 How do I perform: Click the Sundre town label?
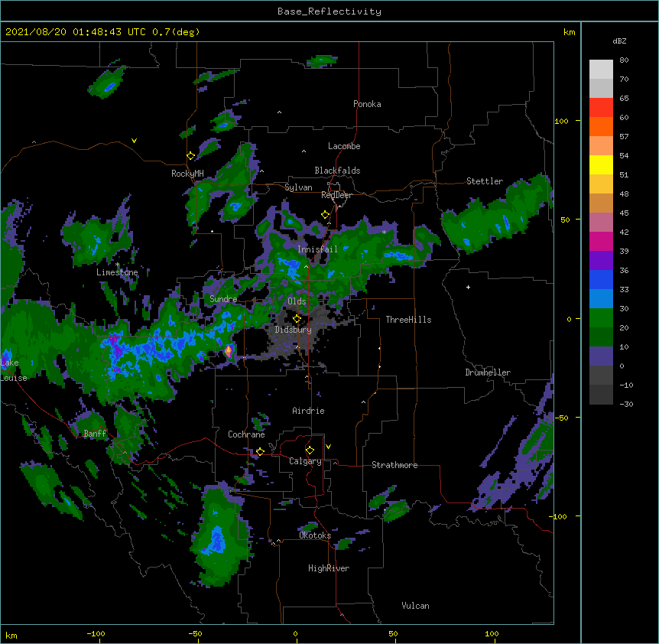(x=223, y=299)
